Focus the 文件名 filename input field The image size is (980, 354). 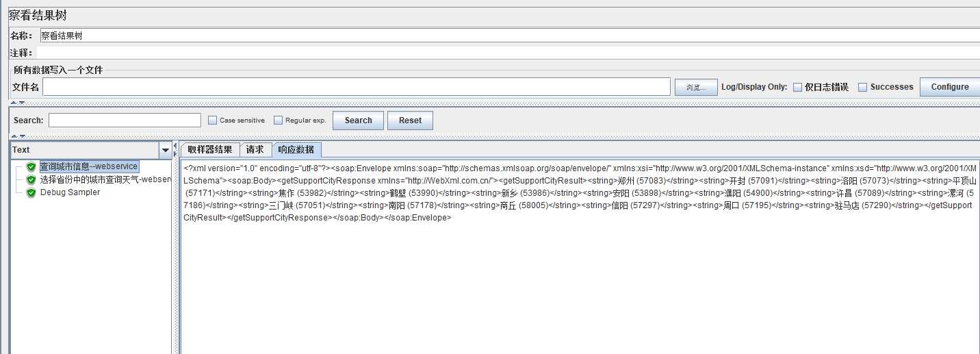[x=357, y=87]
